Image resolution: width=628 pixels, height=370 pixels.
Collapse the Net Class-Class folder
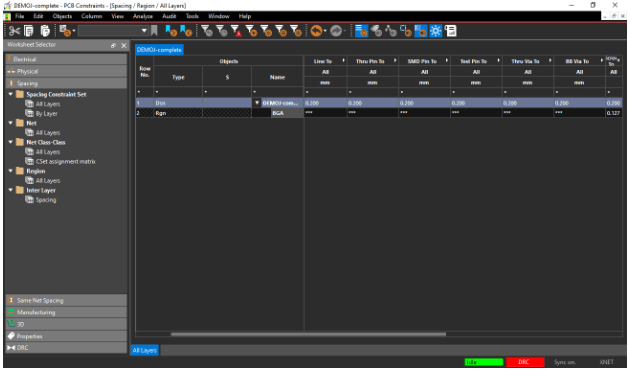click(11, 142)
